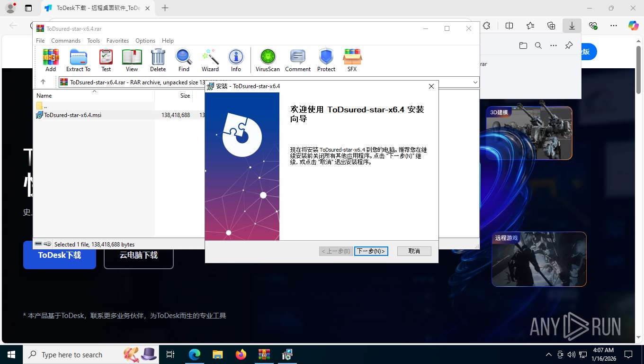Click the Delete trash icon in WinRAR

158,60
